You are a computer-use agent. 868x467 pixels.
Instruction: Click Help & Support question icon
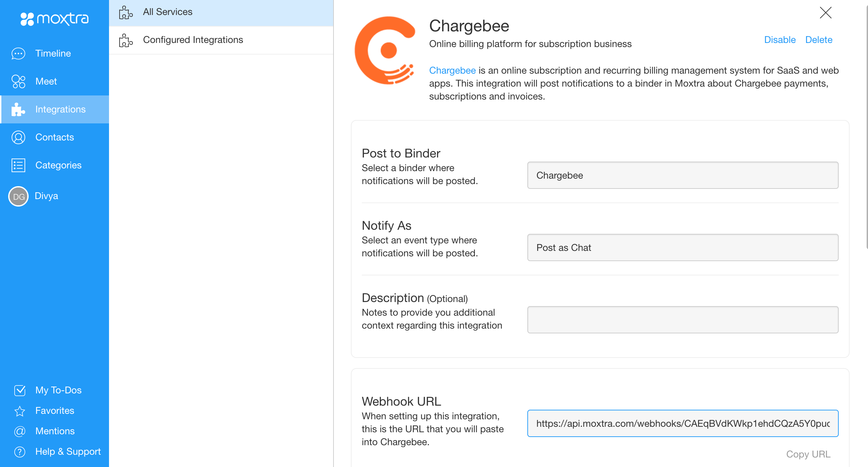pyautogui.click(x=20, y=452)
